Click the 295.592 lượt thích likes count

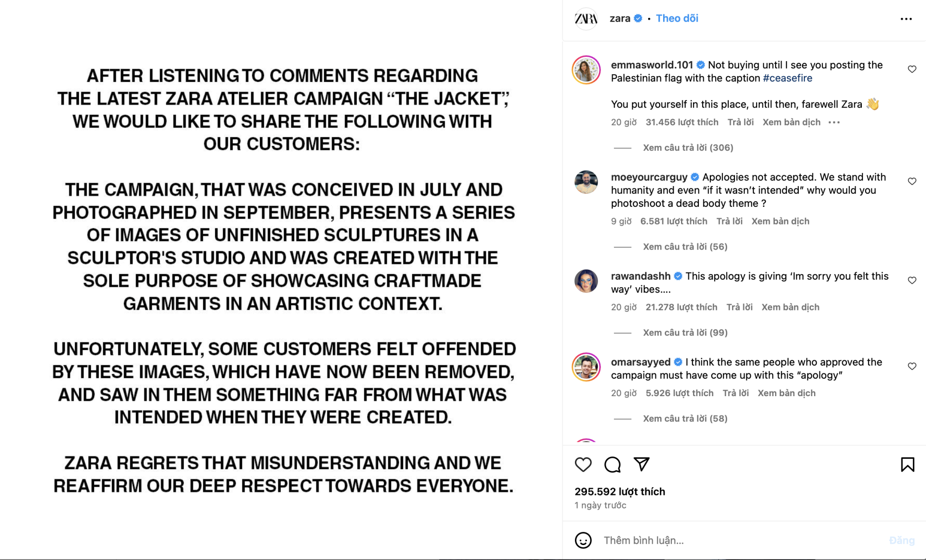[620, 491]
